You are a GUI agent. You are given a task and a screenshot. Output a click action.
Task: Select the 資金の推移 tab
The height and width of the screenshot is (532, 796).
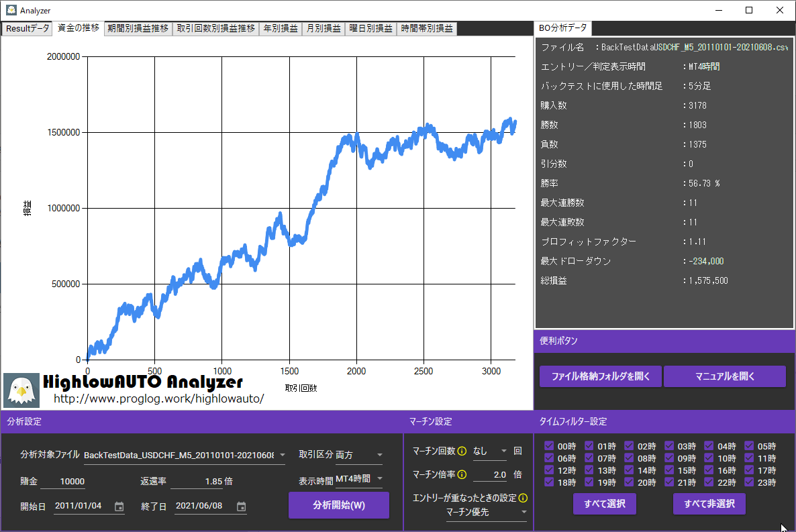(78, 28)
